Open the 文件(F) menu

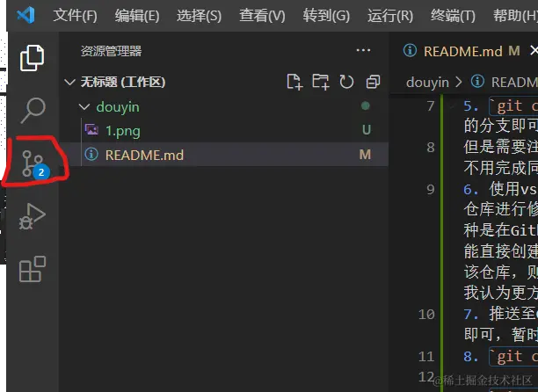point(75,16)
